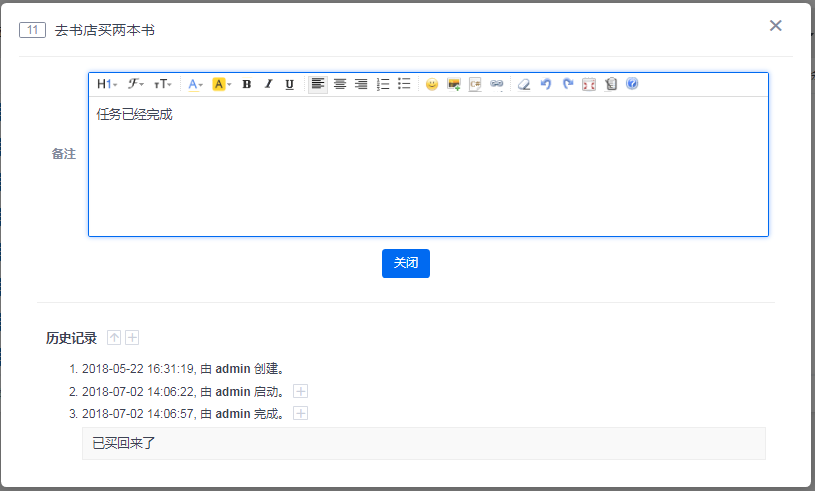The height and width of the screenshot is (491, 815).
Task: Click the task title 去书店买两本书
Action: coord(104,30)
